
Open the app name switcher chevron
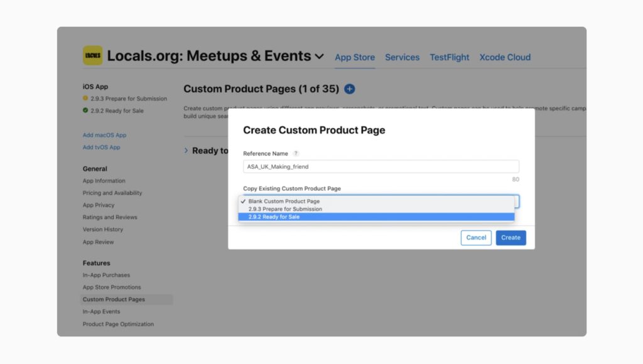[x=320, y=56]
